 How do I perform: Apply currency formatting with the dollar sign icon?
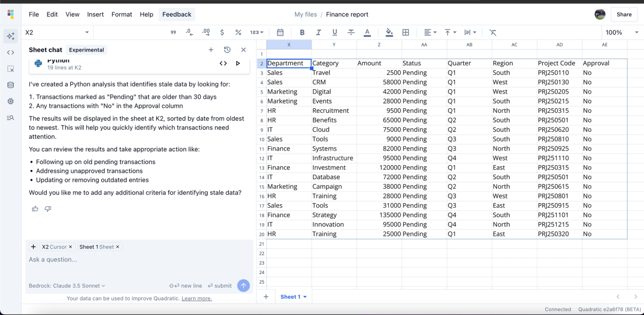[222, 32]
